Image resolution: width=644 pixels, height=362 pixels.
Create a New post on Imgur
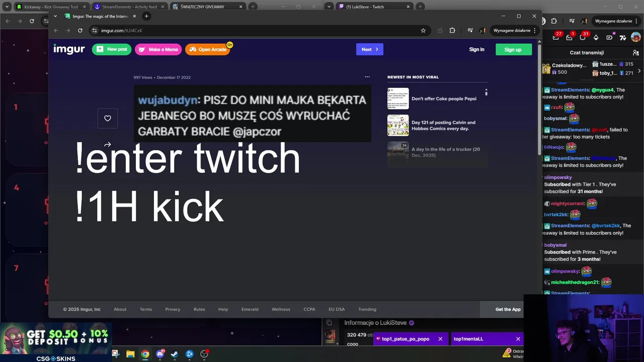(112, 49)
